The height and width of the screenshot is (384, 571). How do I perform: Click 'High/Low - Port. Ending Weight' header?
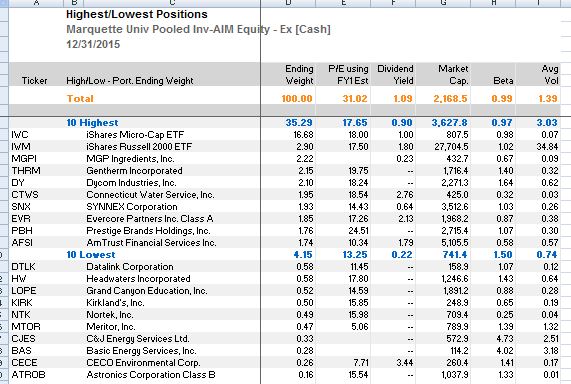[x=130, y=81]
